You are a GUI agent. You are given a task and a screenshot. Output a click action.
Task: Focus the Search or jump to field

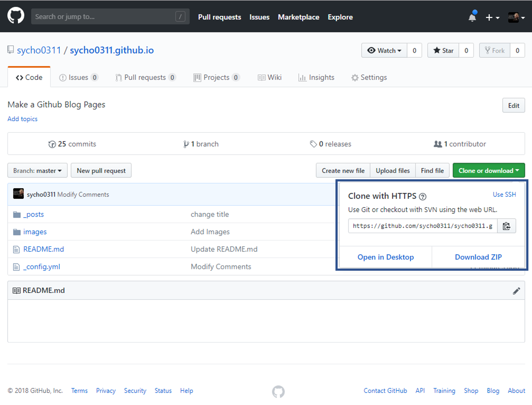click(110, 17)
